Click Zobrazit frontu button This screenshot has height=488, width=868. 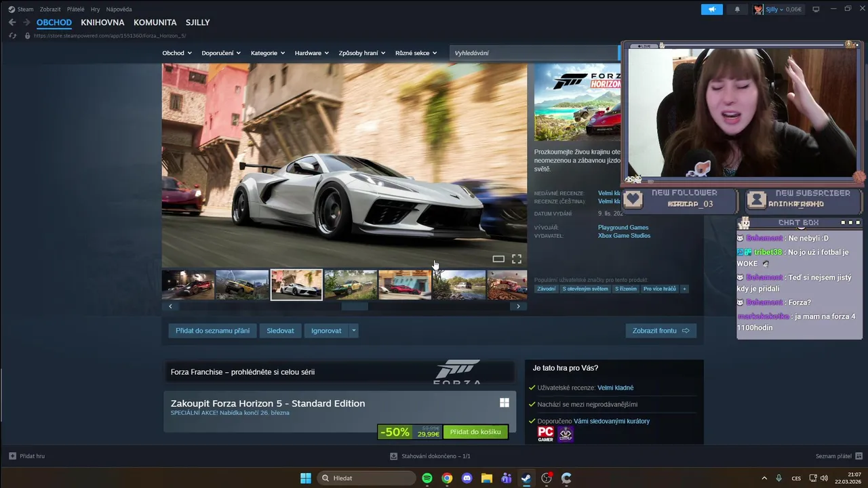pyautogui.click(x=660, y=331)
